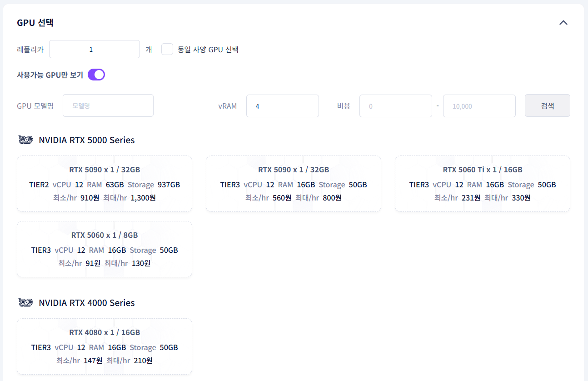Click the 사용가능 GPU만 보기 label
Image resolution: width=588 pixels, height=381 pixels.
point(50,75)
